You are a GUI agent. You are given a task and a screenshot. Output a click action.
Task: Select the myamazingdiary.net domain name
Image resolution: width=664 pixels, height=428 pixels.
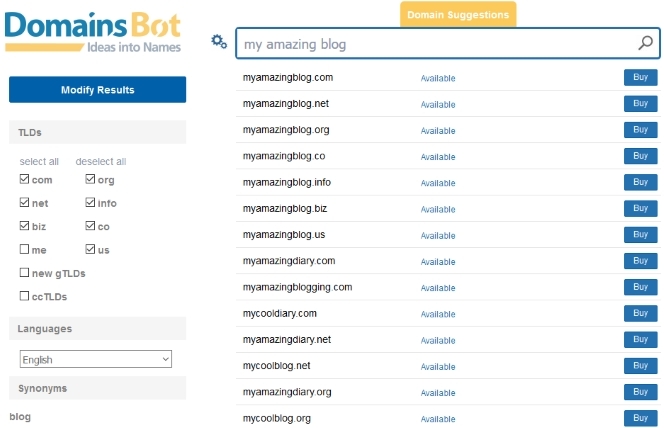(287, 340)
